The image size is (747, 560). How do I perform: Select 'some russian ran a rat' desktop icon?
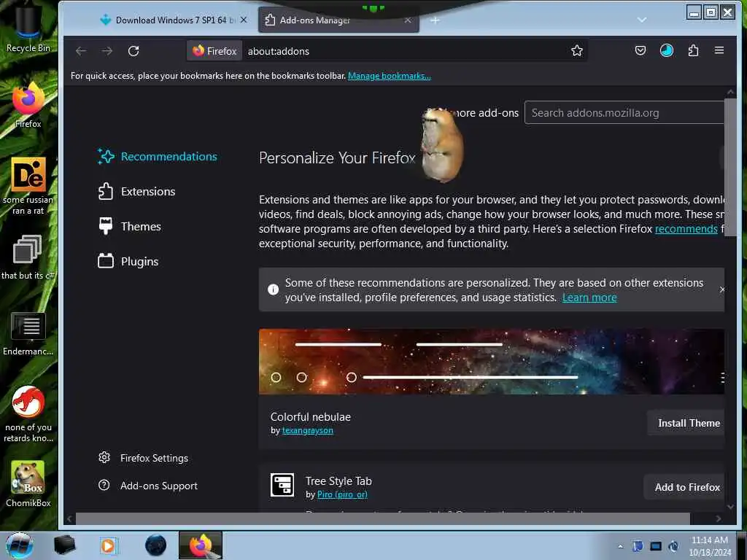pos(28,186)
